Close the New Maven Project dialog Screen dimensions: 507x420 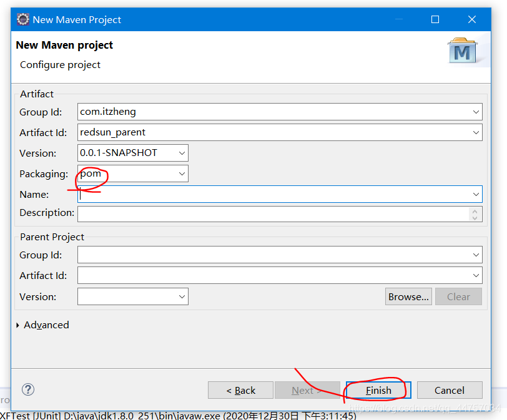point(472,19)
